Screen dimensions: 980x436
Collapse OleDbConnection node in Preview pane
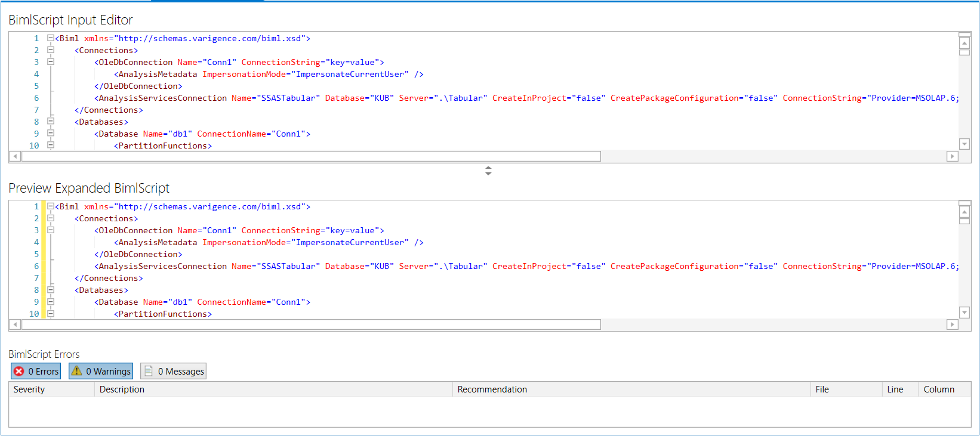(x=51, y=230)
